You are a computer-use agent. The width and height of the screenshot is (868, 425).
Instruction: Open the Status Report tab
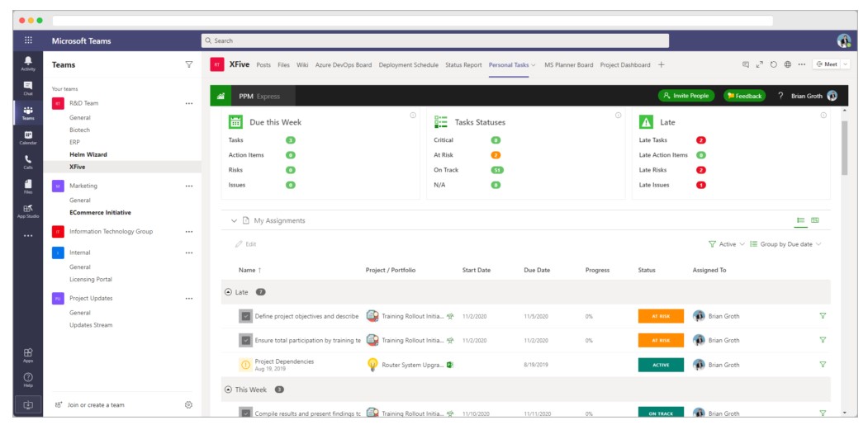463,64
